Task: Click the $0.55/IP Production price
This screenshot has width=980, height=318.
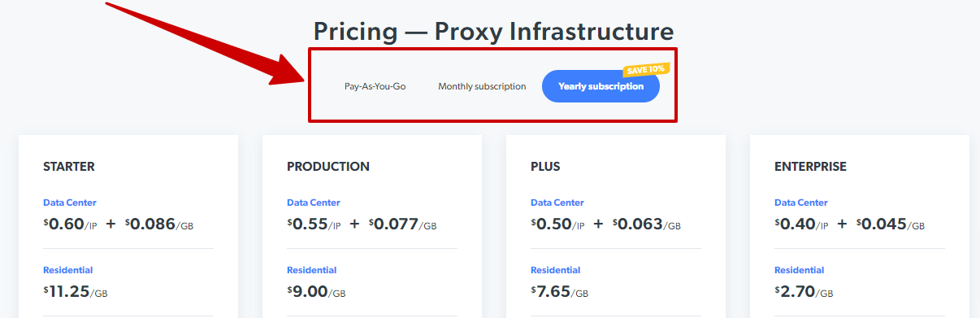Action: coord(314,224)
